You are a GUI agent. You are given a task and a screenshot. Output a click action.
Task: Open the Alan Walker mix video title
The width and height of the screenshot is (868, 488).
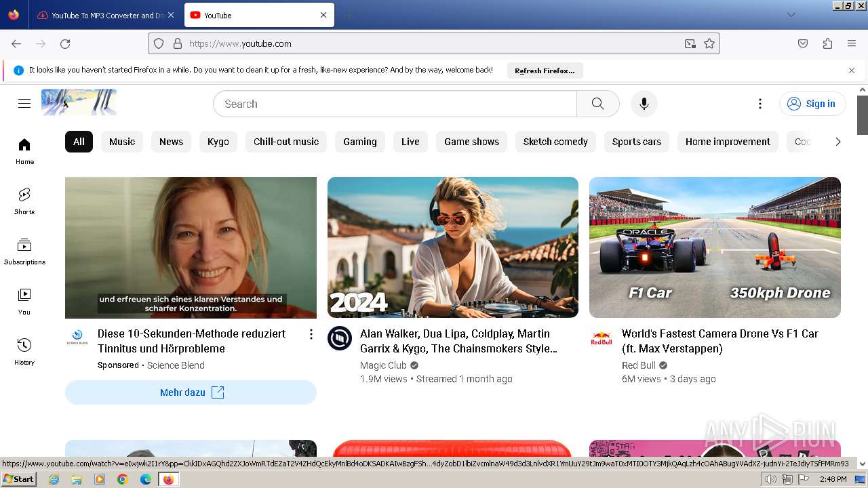tap(458, 341)
